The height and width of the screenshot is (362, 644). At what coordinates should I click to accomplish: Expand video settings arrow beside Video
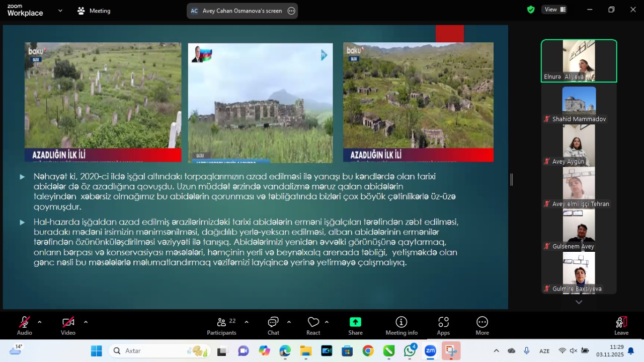(86, 322)
